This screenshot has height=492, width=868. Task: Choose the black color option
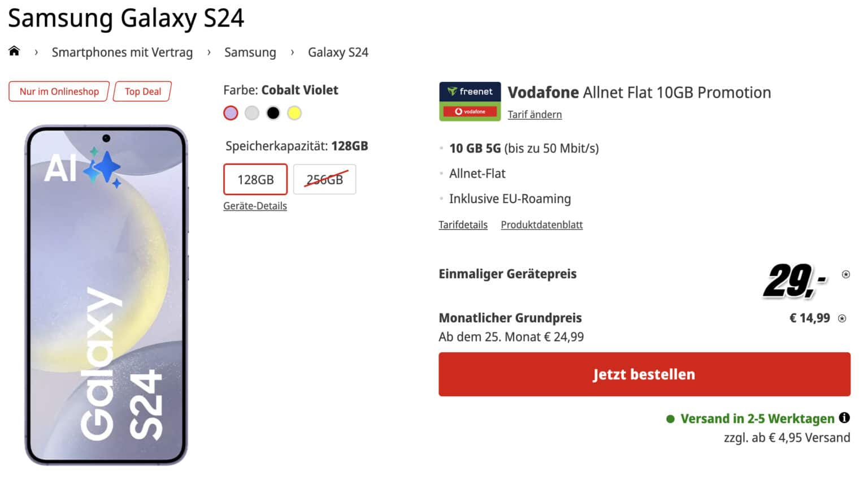tap(273, 113)
